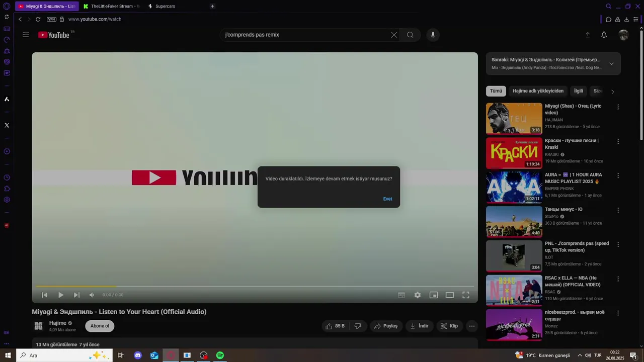
Task: Go back to previous page
Action: point(20,19)
